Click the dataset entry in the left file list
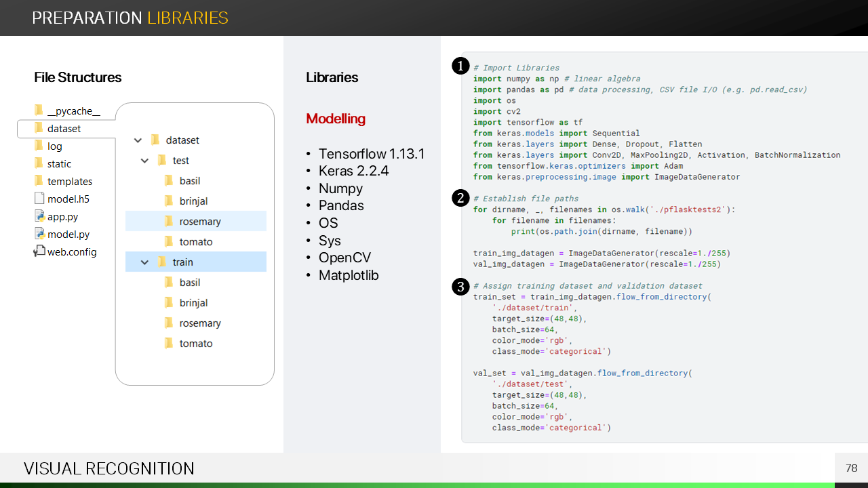 point(64,129)
